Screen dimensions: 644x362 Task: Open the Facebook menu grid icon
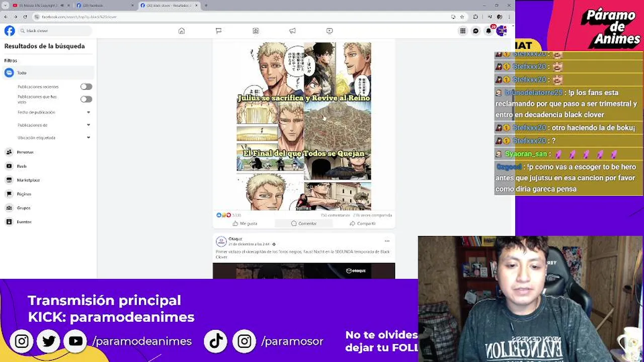462,31
